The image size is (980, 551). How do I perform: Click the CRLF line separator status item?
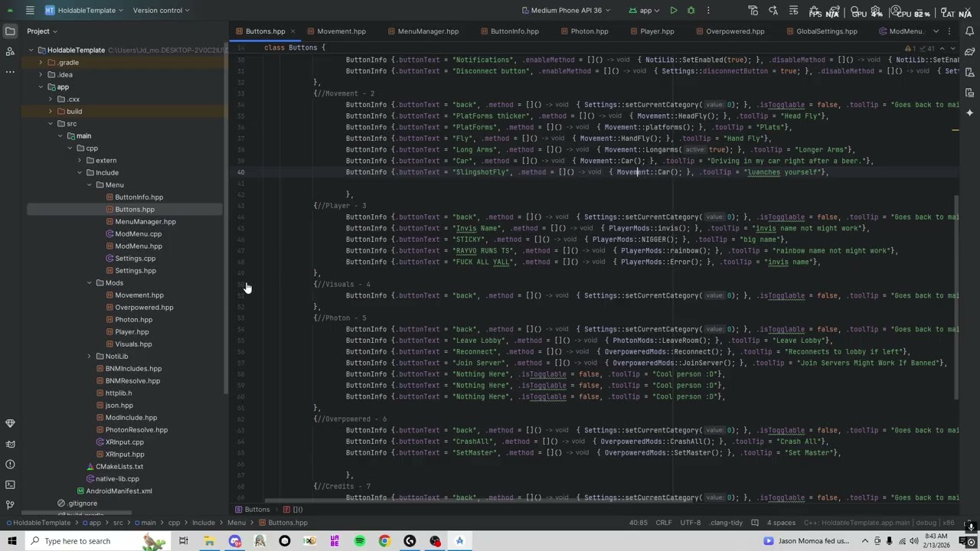pyautogui.click(x=664, y=523)
